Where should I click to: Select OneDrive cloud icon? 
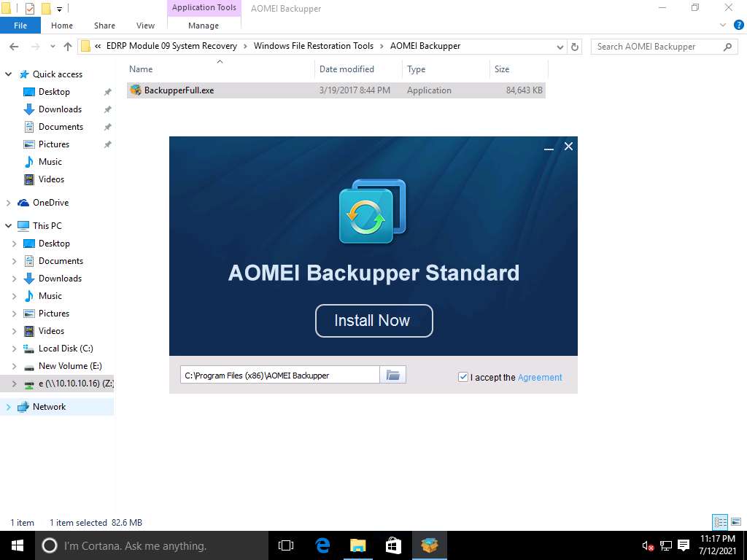pyautogui.click(x=23, y=203)
